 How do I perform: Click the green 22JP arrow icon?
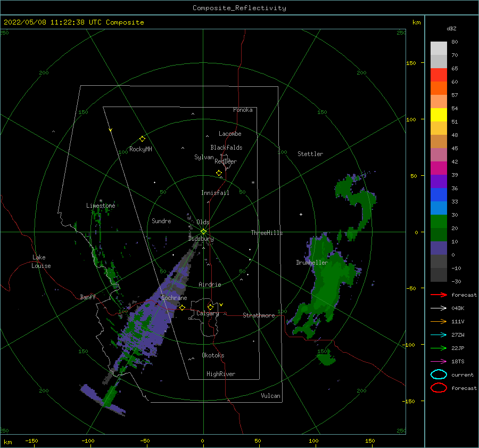439,348
